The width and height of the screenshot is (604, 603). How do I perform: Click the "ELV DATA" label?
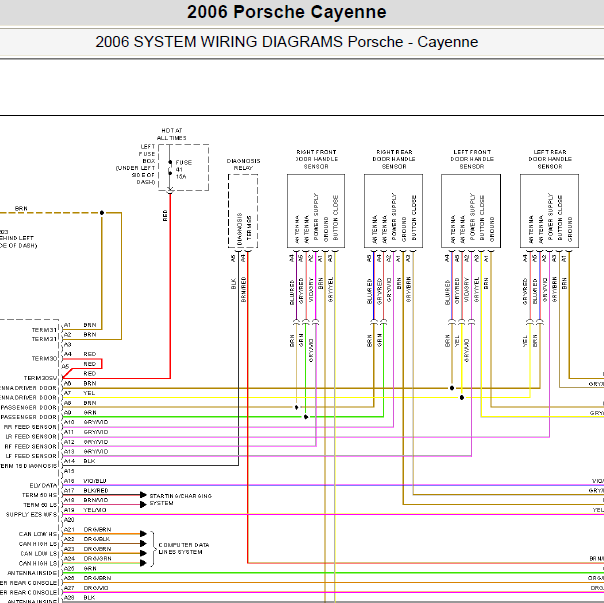(43, 485)
